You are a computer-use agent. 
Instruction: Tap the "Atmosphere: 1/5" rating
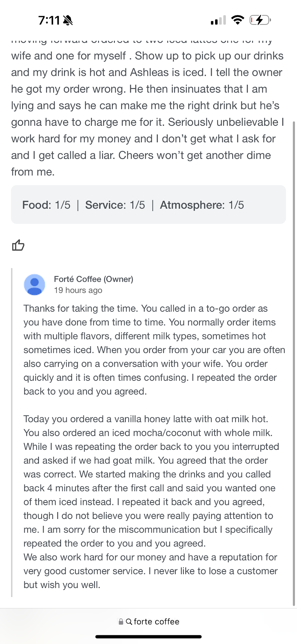coord(202,205)
